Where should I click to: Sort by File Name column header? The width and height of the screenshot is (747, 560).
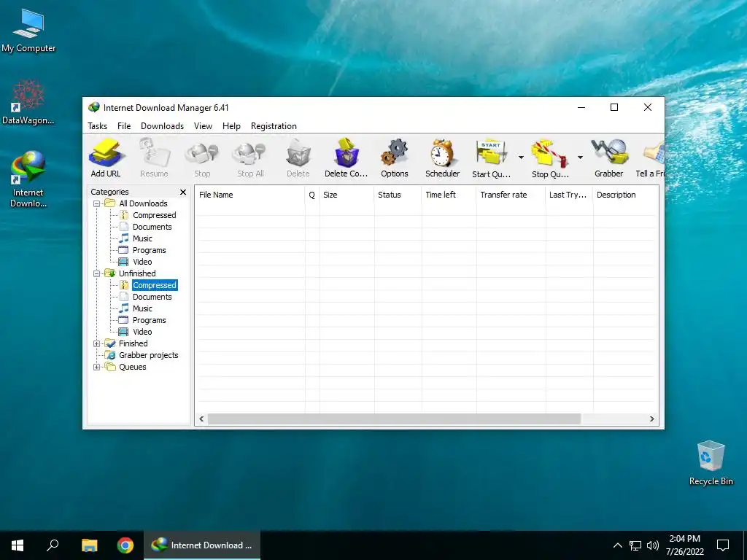[249, 195]
